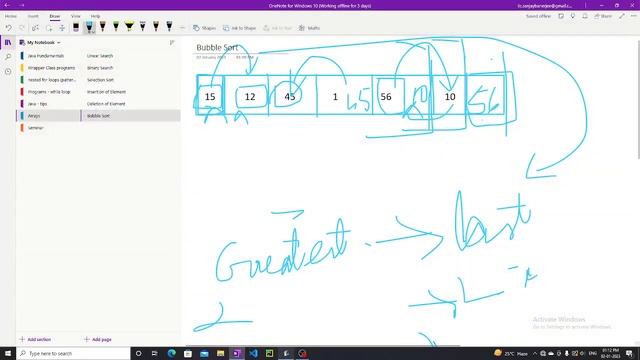The width and height of the screenshot is (640, 360).
Task: Pick the brown-tipped pen
Action: pyautogui.click(x=102, y=27)
